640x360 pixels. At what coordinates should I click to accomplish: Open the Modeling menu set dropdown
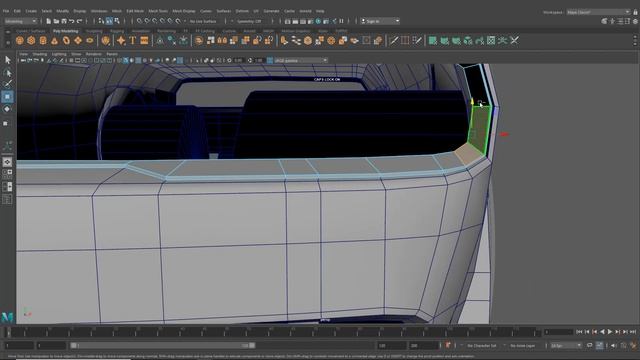pos(20,21)
